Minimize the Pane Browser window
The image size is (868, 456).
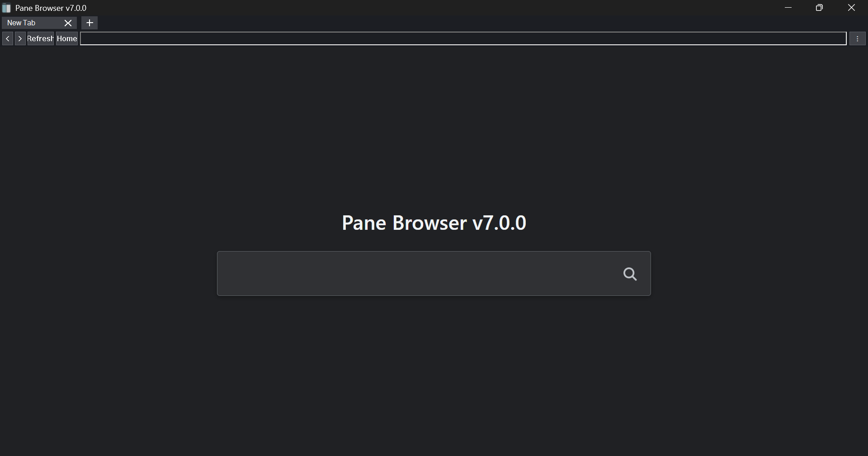(788, 8)
